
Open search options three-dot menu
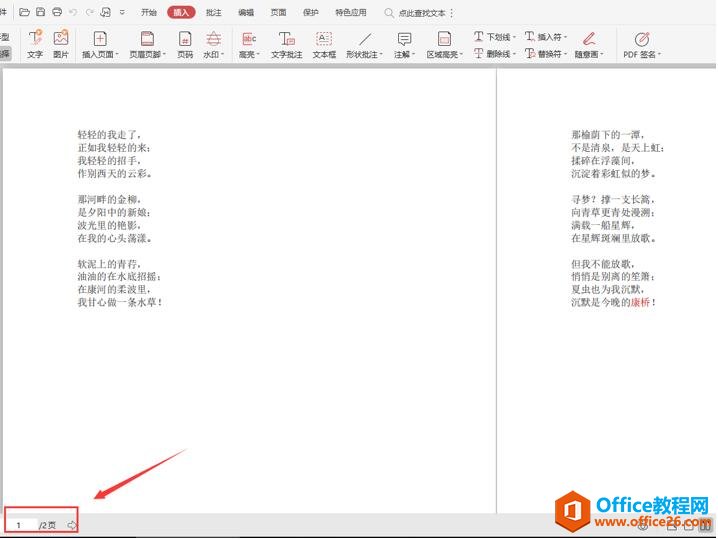pos(452,13)
